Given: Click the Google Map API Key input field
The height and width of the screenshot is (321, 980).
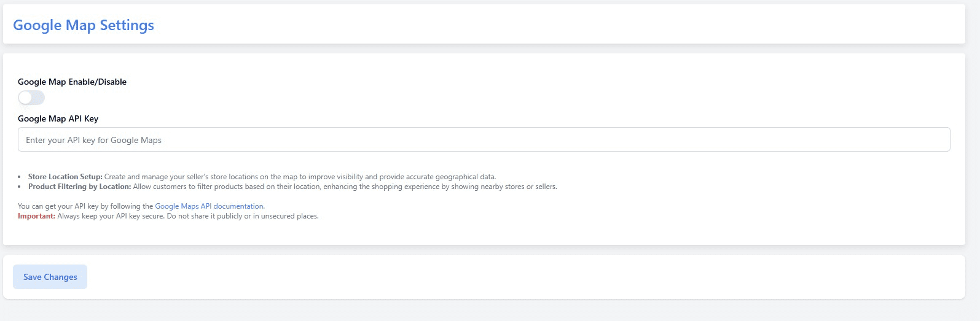Looking at the screenshot, I should click(x=484, y=140).
